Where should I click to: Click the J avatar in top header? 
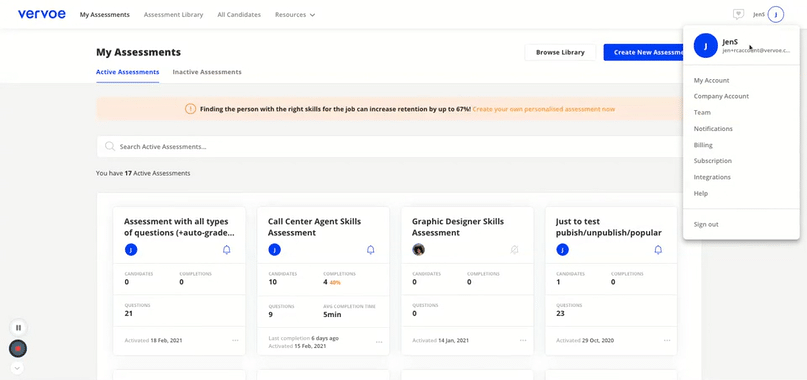(x=776, y=14)
